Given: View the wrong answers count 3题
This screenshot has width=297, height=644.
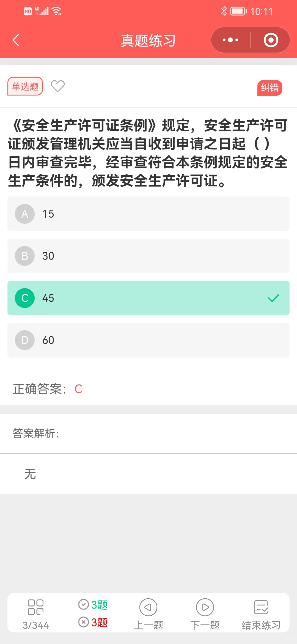Looking at the screenshot, I should click(93, 622).
